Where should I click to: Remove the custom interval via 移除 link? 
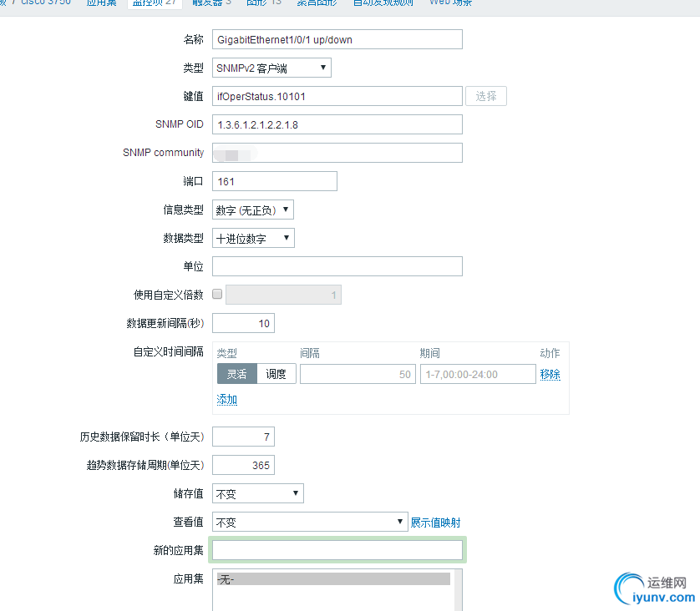[550, 374]
